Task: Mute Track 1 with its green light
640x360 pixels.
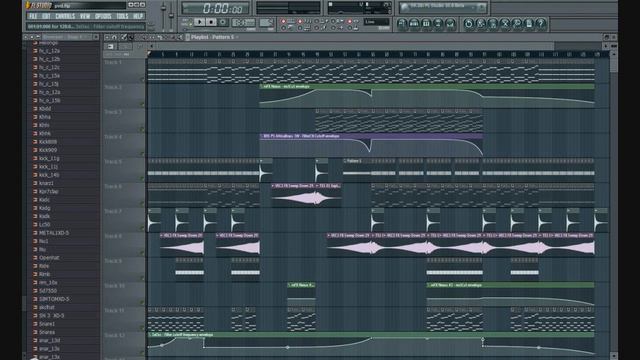Action: point(142,80)
